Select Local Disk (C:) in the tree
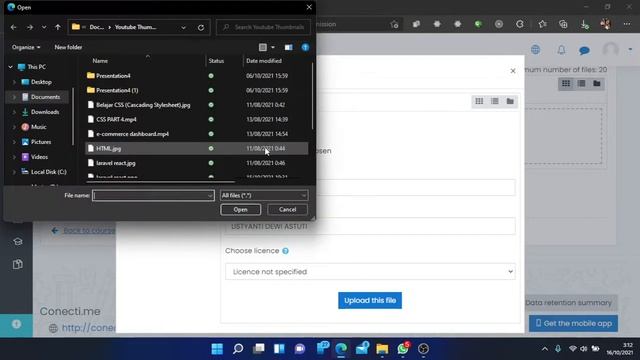The width and height of the screenshot is (640, 360). pyautogui.click(x=49, y=172)
